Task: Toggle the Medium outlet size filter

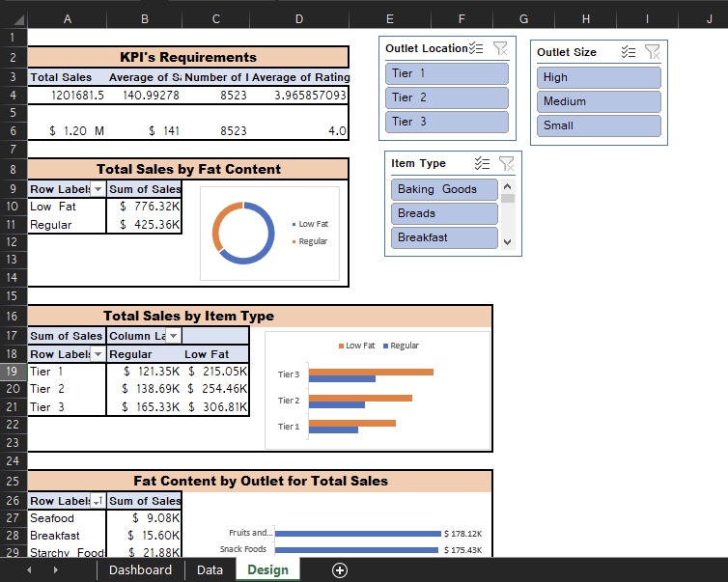Action: point(599,101)
